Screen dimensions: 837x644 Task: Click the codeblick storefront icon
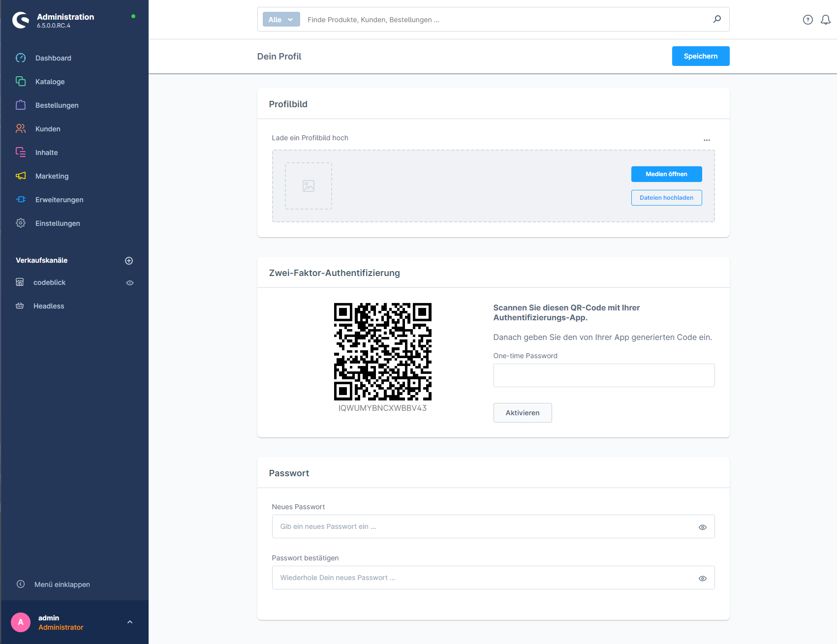(x=20, y=282)
